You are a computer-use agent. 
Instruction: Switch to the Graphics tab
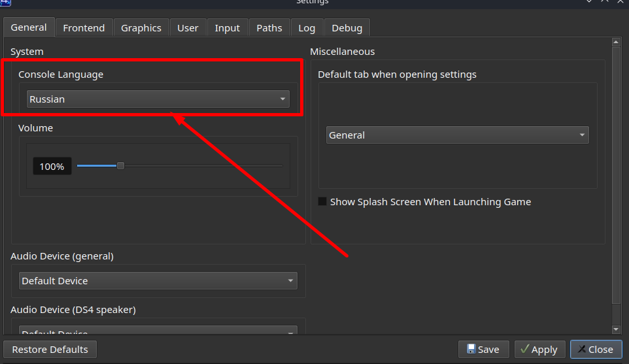(x=141, y=27)
